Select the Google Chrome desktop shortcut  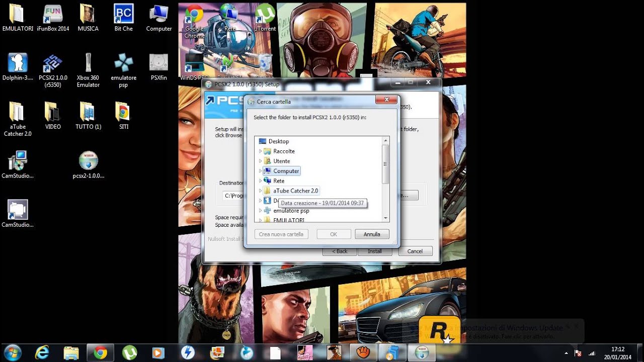194,22
